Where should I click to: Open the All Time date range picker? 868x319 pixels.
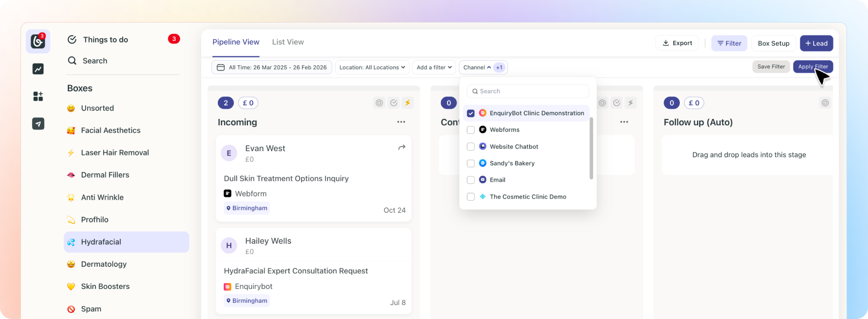click(x=272, y=67)
